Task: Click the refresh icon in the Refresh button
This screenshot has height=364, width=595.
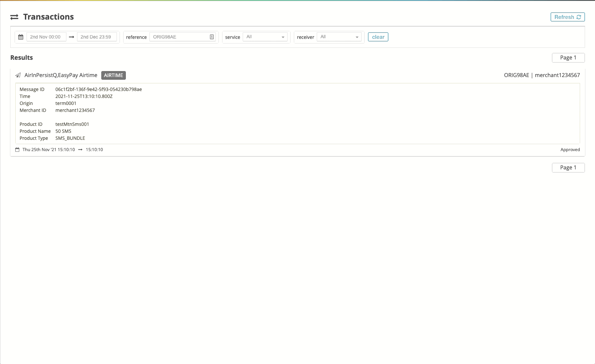Action: pyautogui.click(x=579, y=17)
